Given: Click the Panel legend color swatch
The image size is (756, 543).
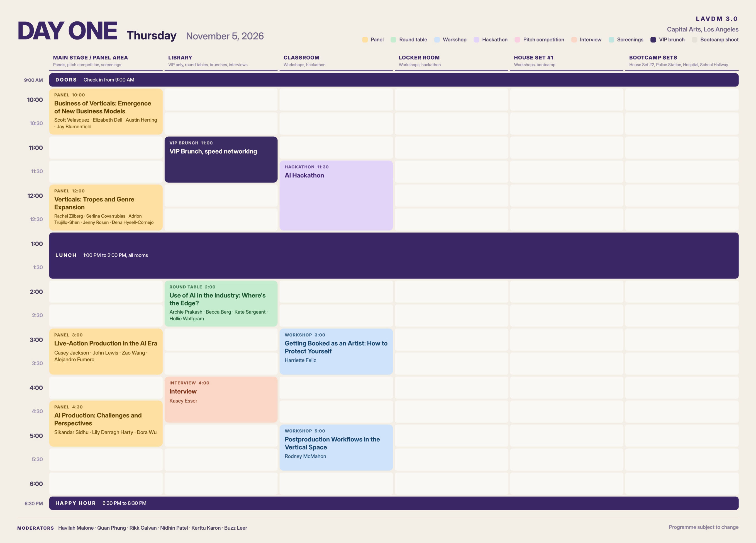Looking at the screenshot, I should (x=365, y=40).
